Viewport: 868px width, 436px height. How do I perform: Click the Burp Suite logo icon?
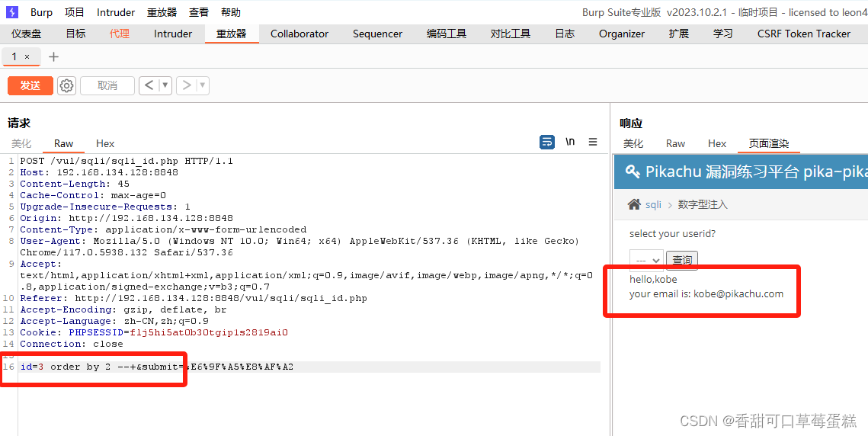[x=11, y=11]
